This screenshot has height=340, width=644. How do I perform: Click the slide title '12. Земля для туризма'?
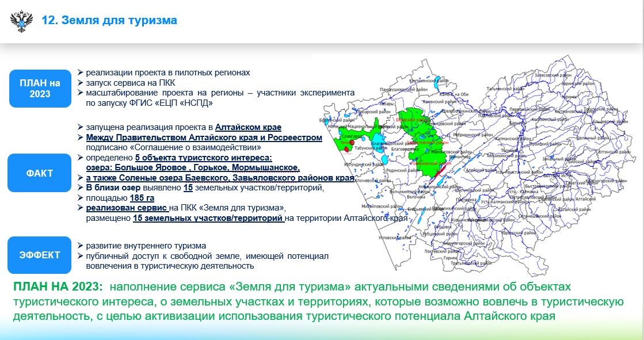(109, 20)
